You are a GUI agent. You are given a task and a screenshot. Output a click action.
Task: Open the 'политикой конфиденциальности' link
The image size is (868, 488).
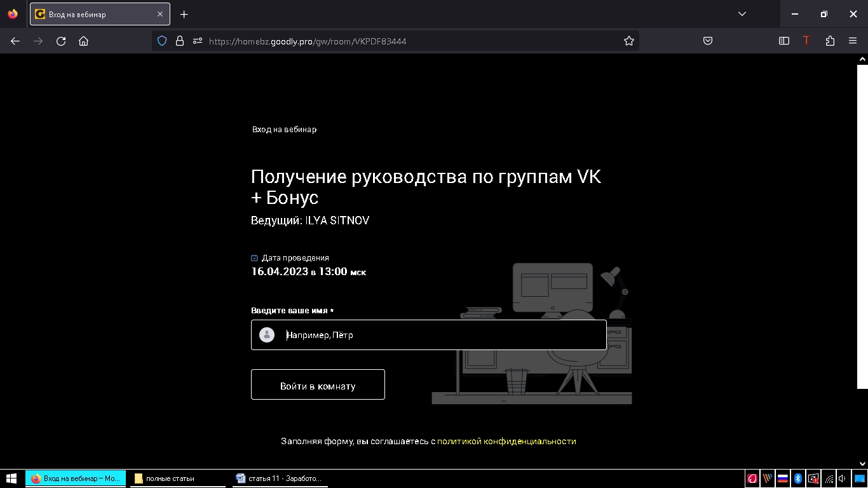[x=506, y=441]
